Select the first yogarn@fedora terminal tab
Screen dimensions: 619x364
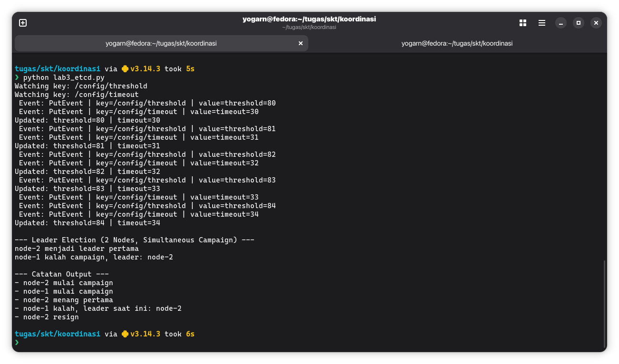161,43
